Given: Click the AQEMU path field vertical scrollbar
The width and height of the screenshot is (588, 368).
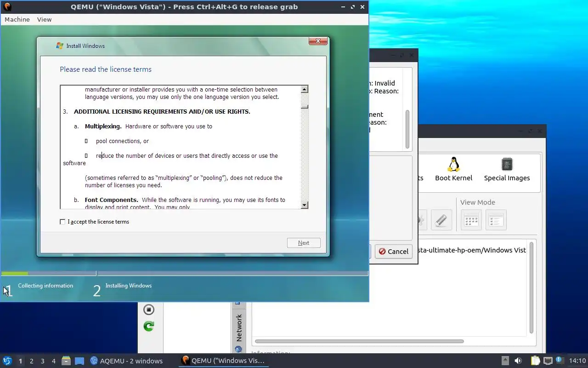Looking at the screenshot, I should [x=531, y=287].
